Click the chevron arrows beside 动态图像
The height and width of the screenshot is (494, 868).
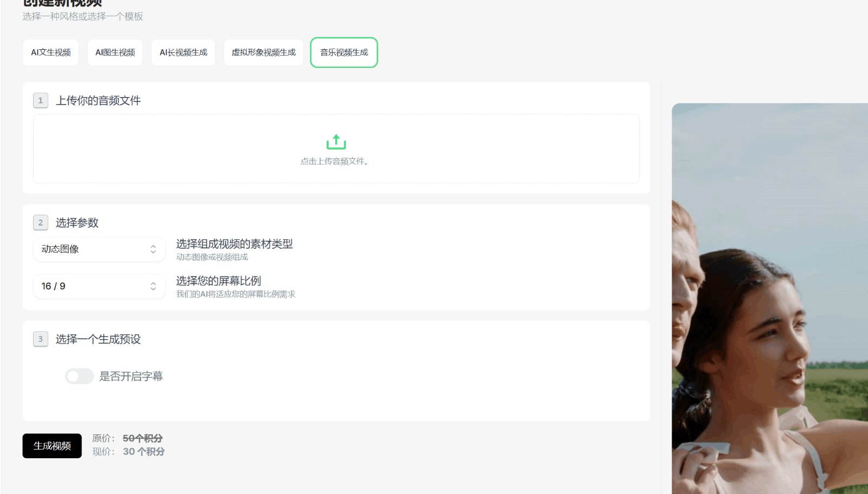coord(153,249)
